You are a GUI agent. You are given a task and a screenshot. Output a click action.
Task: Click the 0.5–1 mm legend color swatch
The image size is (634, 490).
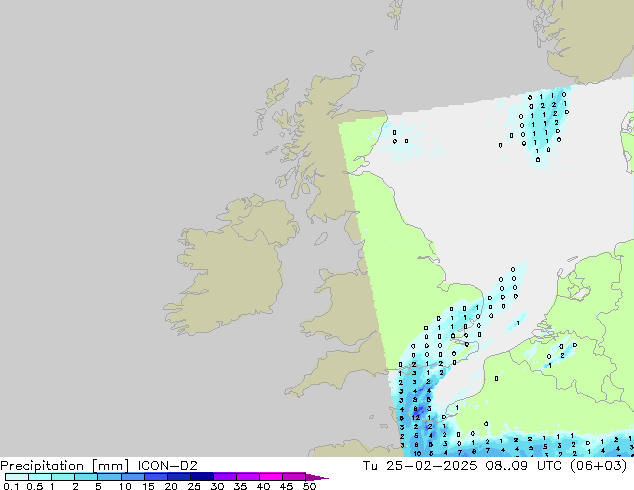[x=40, y=477]
